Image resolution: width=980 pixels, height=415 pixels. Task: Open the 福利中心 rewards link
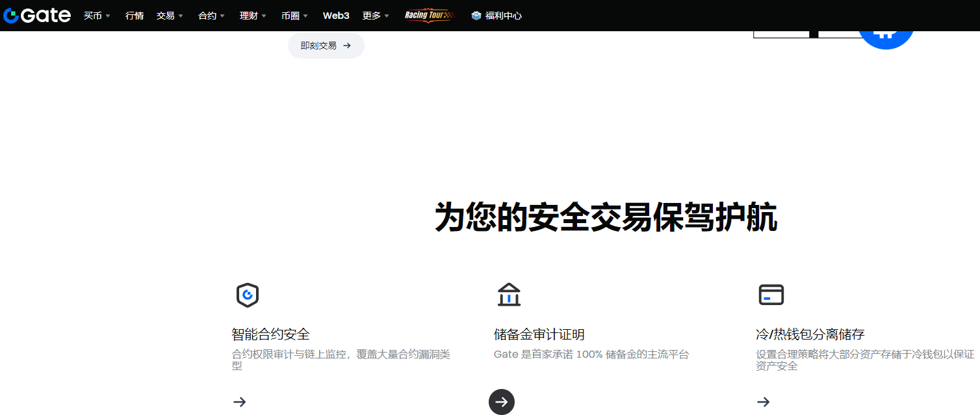pos(497,16)
